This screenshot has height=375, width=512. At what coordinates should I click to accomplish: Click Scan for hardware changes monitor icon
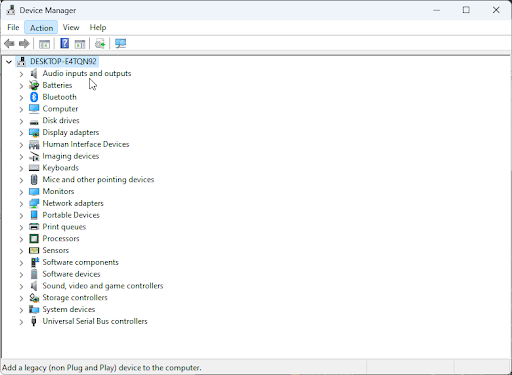click(120, 43)
